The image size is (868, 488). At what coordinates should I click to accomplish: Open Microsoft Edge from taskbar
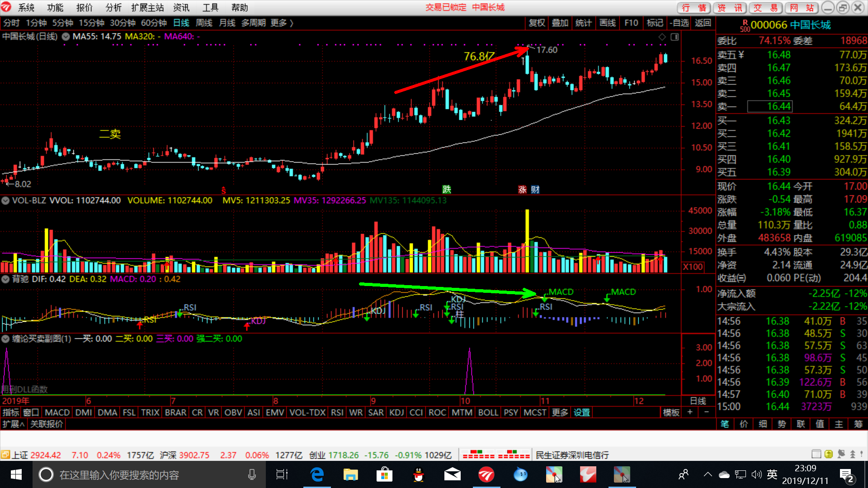click(x=317, y=475)
